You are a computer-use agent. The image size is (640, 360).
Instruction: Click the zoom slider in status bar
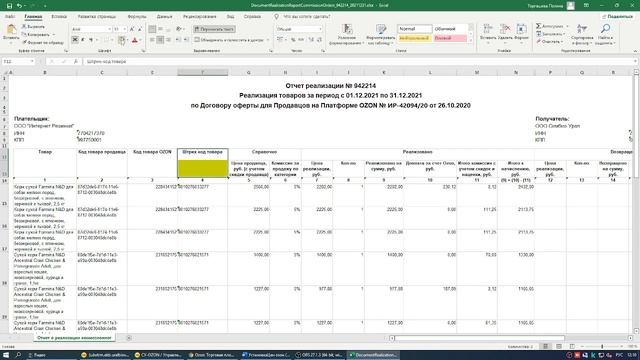point(602,347)
